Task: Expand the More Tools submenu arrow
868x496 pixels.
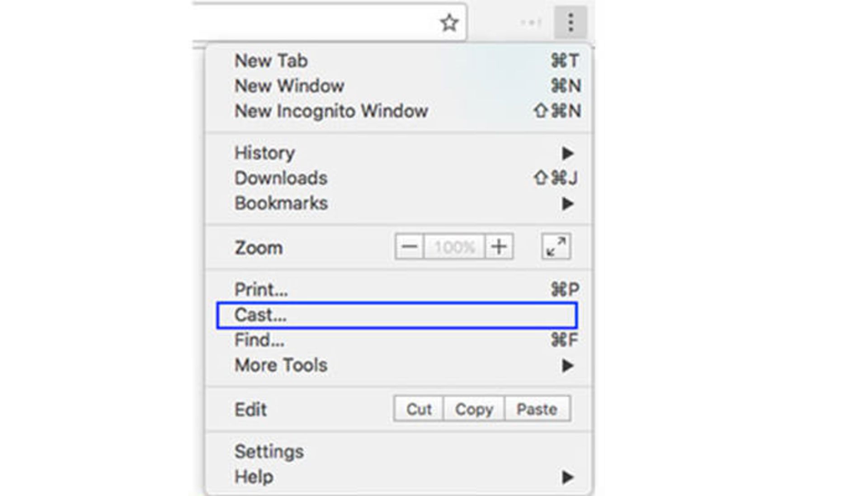Action: pyautogui.click(x=567, y=365)
